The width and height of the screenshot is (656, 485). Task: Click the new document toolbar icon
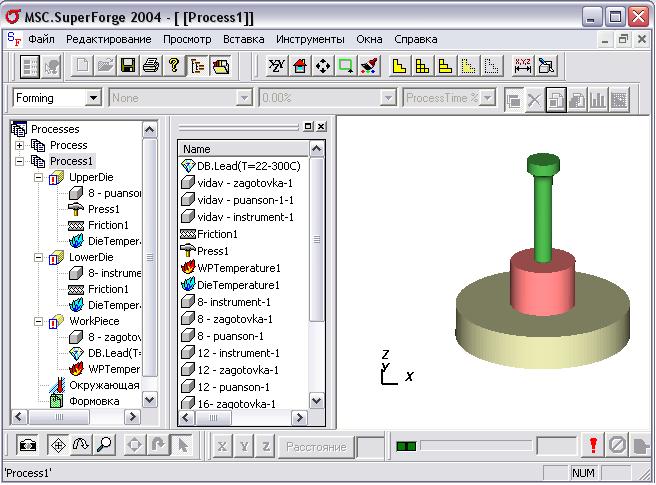tap(82, 66)
